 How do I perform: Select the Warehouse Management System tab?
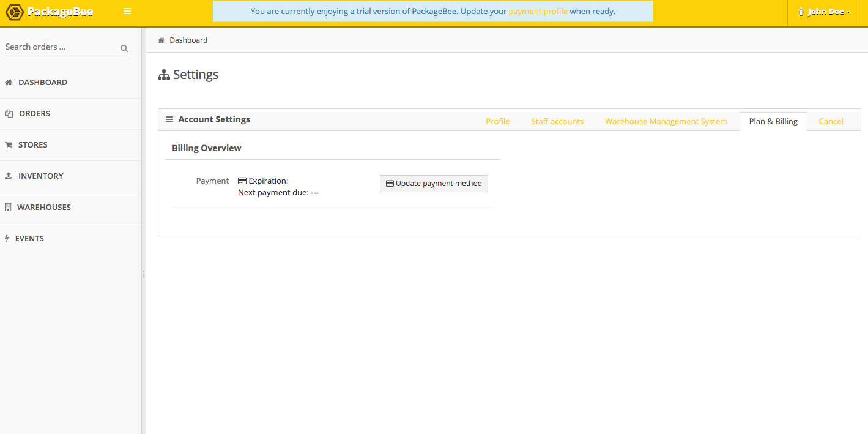click(666, 121)
